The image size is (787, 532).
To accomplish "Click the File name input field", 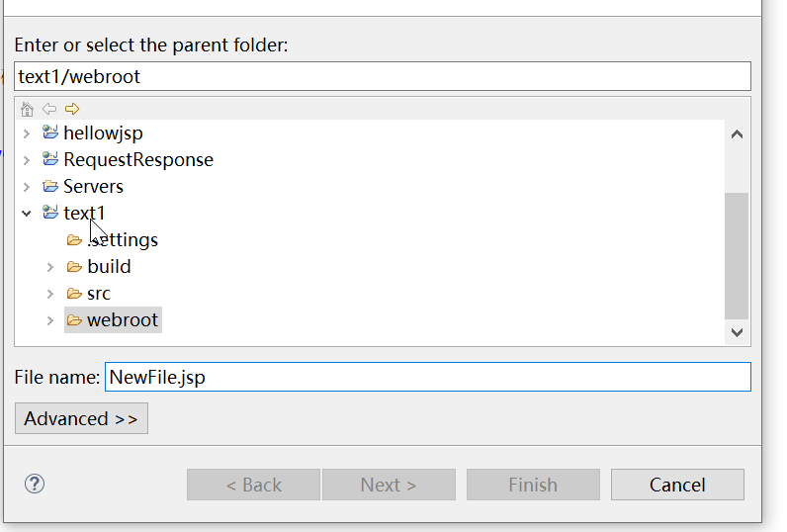I will [427, 377].
